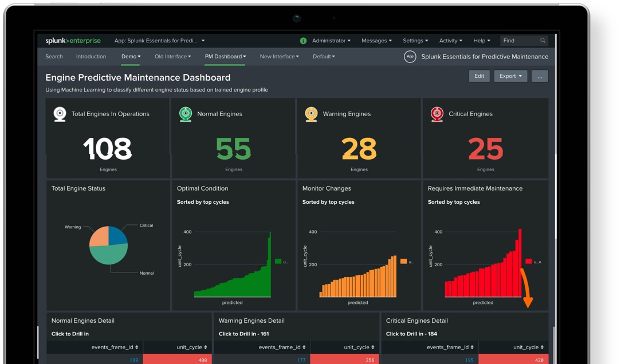The height and width of the screenshot is (364, 625).
Task: Open the PM Dashboard nav menu
Action: (x=225, y=57)
